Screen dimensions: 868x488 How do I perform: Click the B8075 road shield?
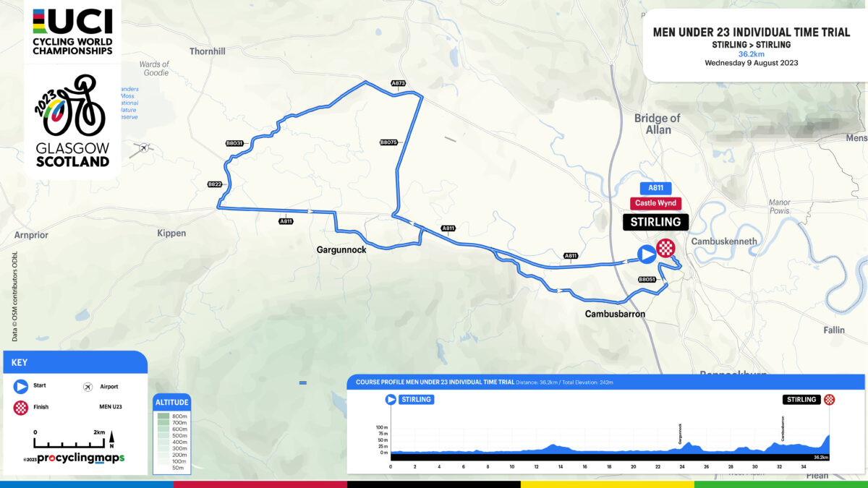388,142
